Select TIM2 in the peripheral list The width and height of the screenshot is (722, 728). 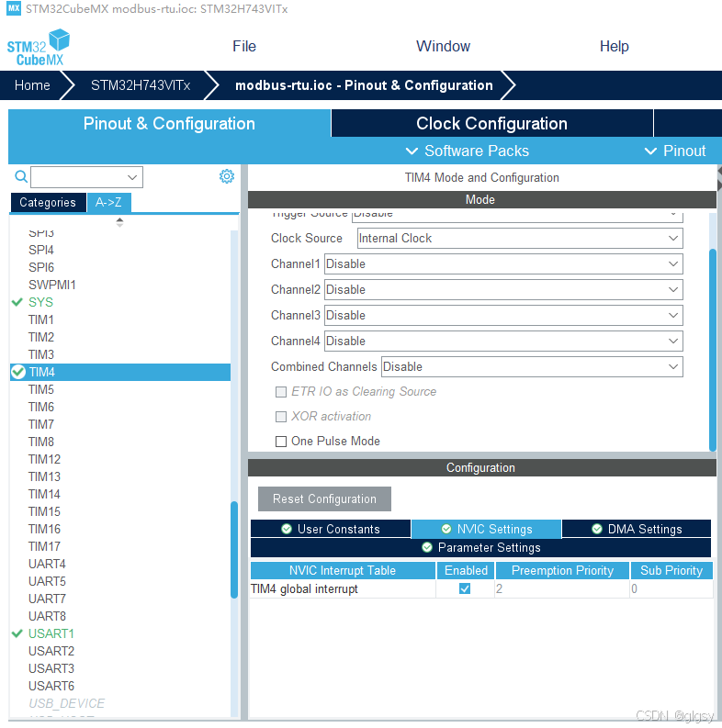[41, 337]
